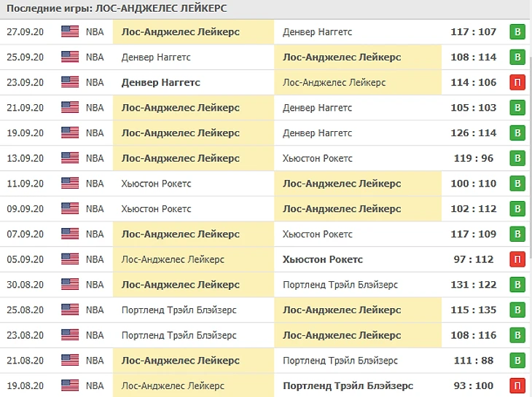This screenshot has width=532, height=397.
Task: Click the score 114 : 106
Action: 473,82
